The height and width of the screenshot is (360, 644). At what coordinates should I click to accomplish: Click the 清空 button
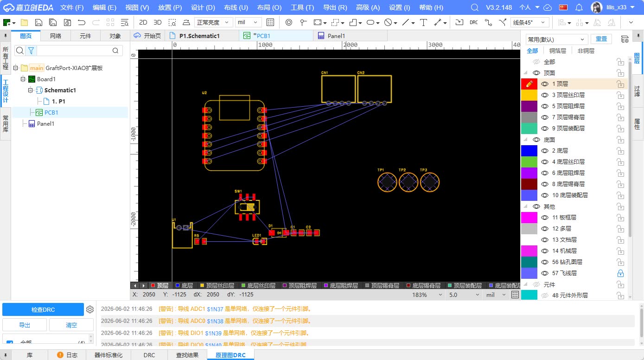click(x=71, y=325)
